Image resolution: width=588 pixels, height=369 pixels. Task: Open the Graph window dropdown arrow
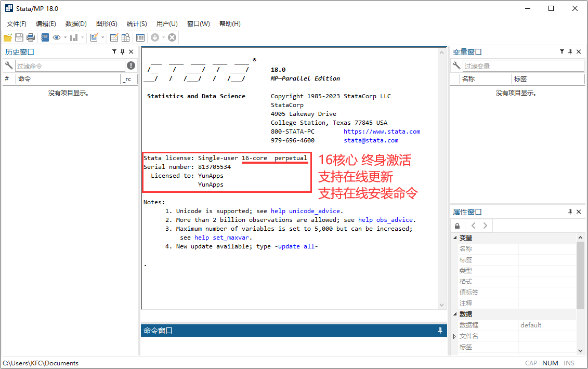[83, 37]
